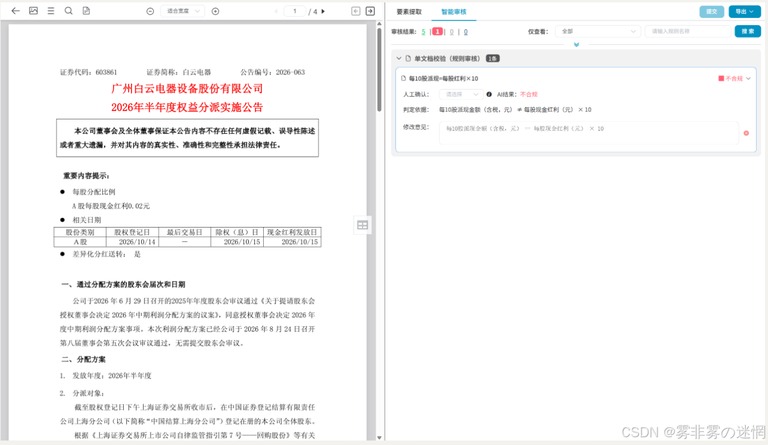The height and width of the screenshot is (445, 768).
Task: Open the 适合宽度 zoom dropdown
Action: tap(183, 11)
